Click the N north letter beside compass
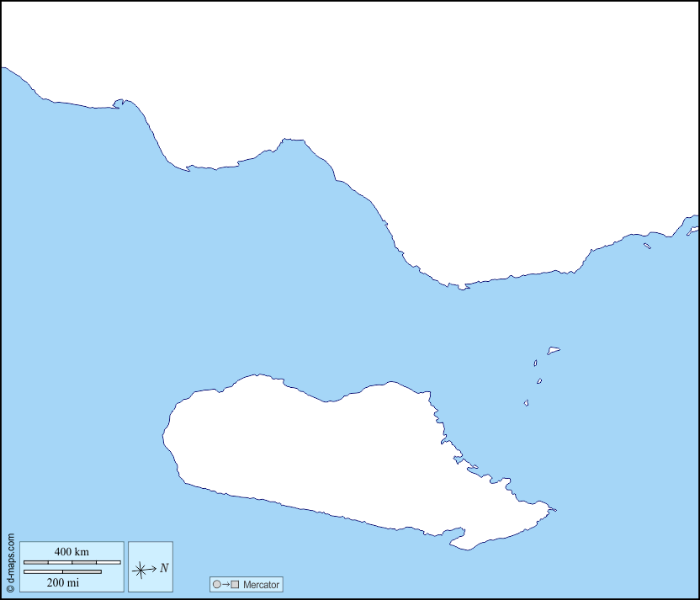Image resolution: width=700 pixels, height=600 pixels. click(x=164, y=568)
